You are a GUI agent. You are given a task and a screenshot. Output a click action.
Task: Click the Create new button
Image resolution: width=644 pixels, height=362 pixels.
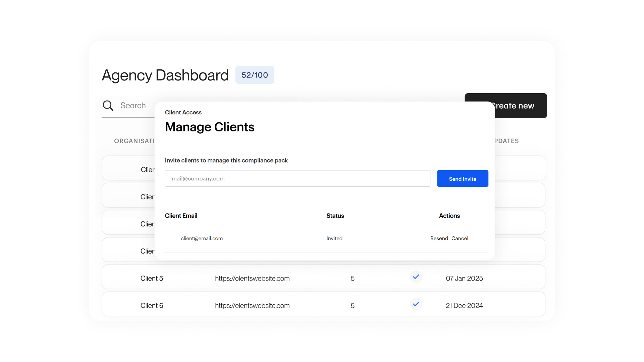pos(513,106)
